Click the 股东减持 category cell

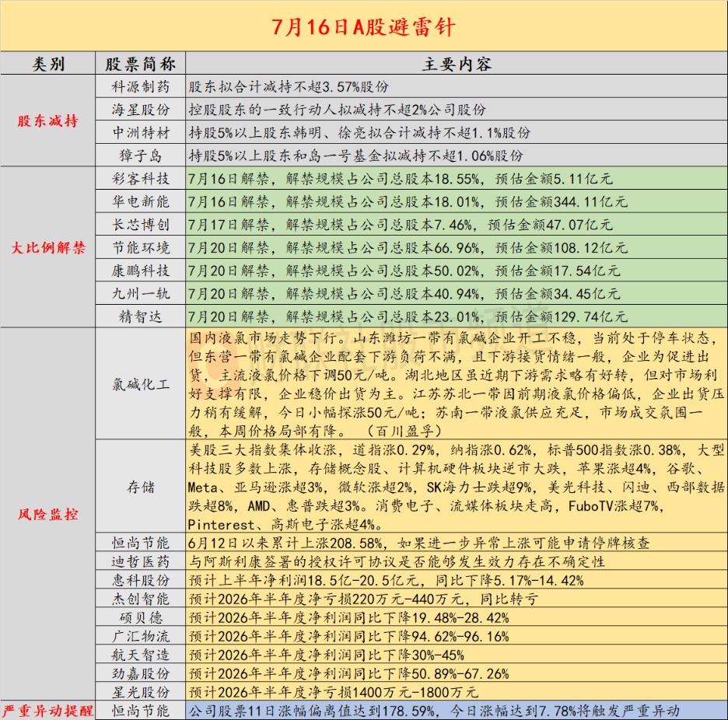[47, 121]
